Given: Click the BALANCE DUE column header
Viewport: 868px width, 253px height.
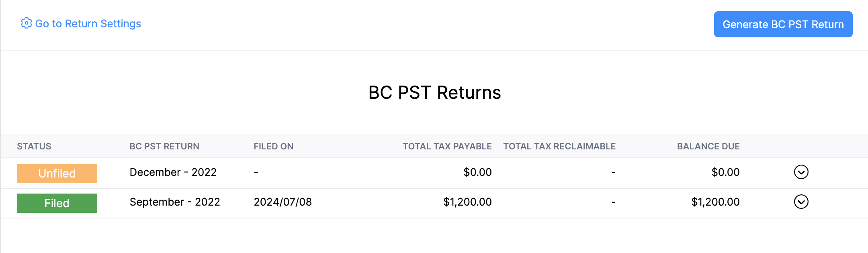Looking at the screenshot, I should click(708, 146).
